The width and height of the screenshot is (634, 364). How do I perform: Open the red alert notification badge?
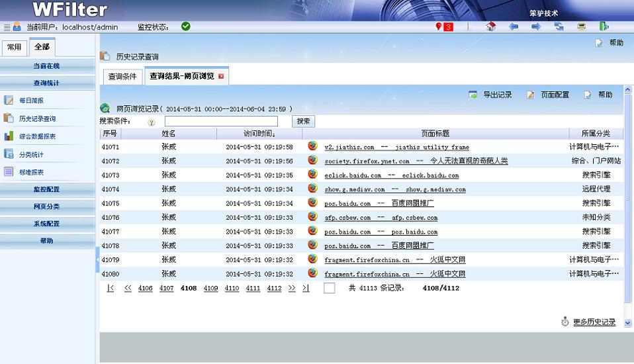[445, 27]
